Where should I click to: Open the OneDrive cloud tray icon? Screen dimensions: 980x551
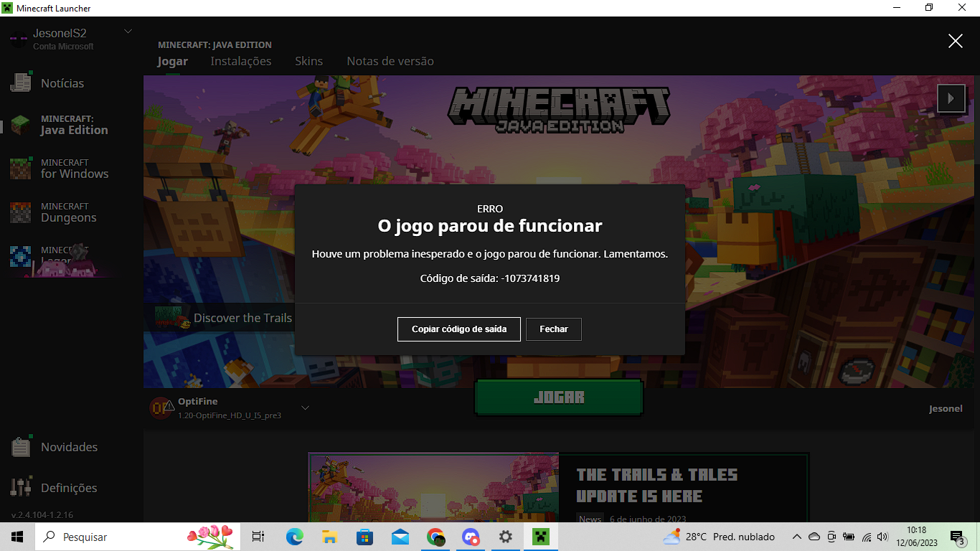[x=814, y=537]
